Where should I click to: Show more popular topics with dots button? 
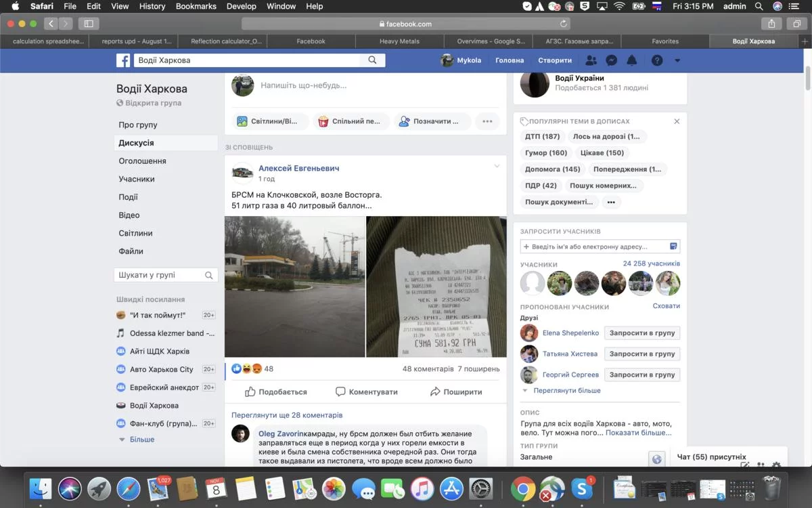tap(611, 202)
